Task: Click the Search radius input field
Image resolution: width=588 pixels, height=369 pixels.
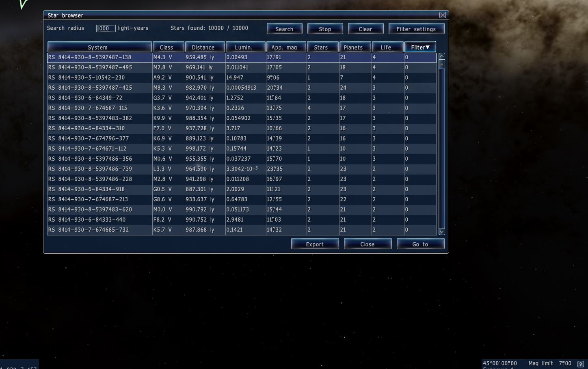Action: 106,28
